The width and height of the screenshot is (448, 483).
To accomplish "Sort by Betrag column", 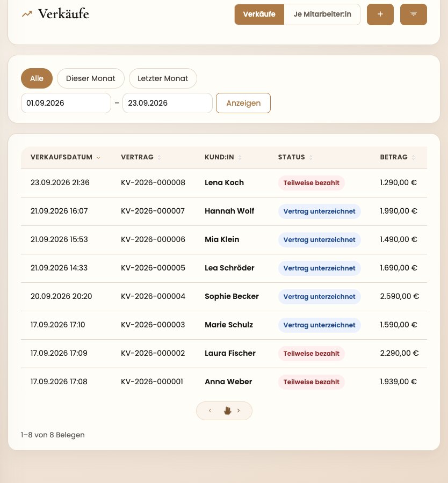I will (x=398, y=157).
